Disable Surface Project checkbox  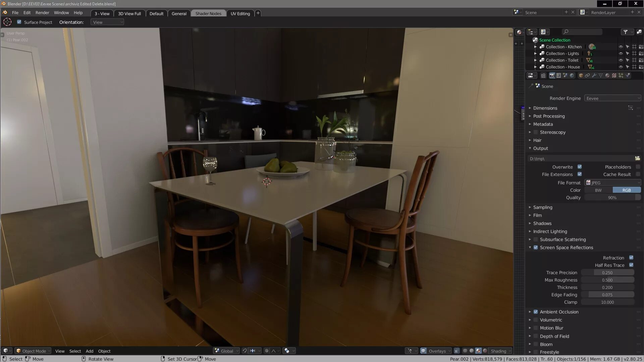pos(19,22)
